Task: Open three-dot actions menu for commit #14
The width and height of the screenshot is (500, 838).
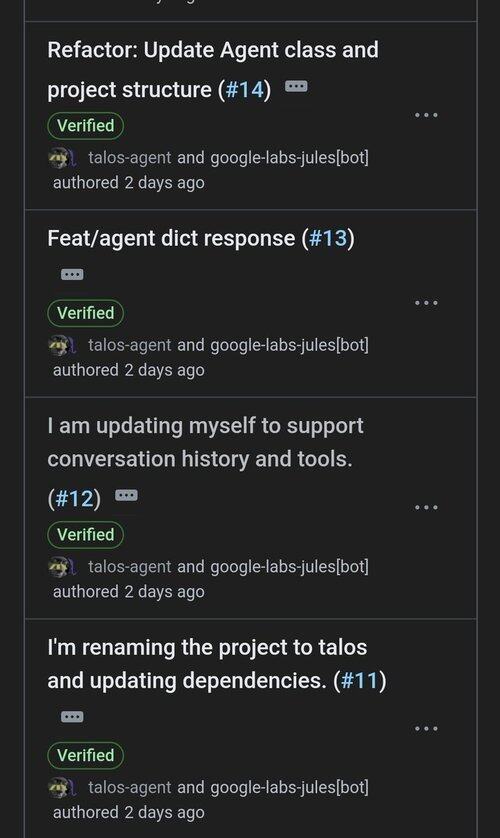Action: coord(426,115)
